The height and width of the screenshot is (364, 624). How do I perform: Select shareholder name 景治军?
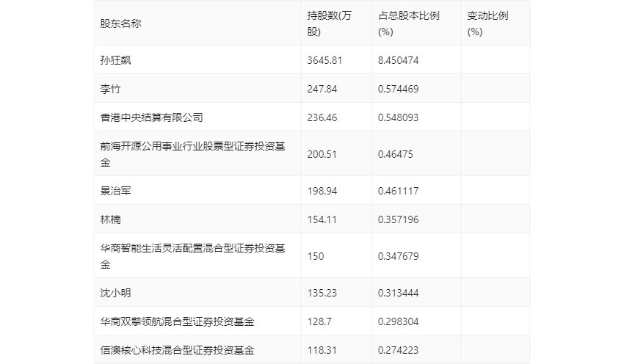(x=115, y=191)
